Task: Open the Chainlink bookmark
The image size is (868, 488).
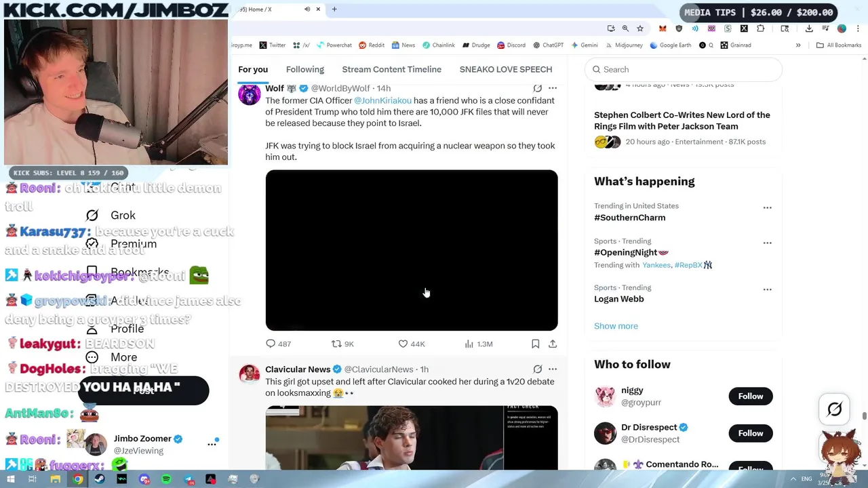Action: 438,45
